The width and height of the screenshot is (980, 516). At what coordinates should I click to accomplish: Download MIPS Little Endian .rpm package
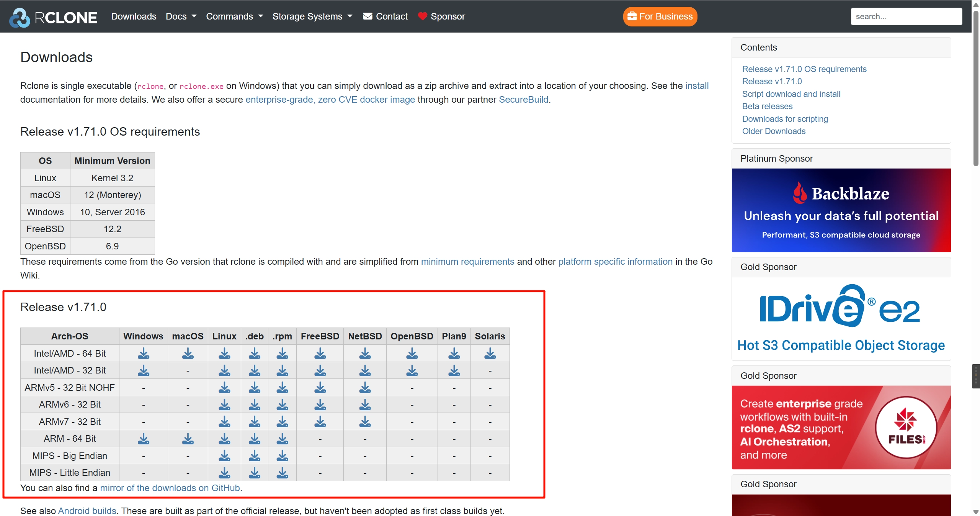coord(283,473)
